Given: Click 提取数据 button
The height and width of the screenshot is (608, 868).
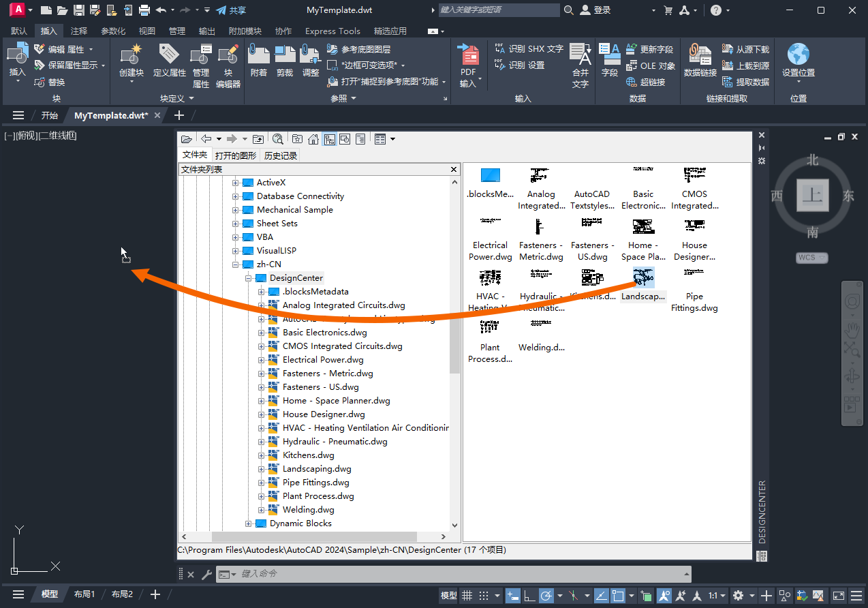Looking at the screenshot, I should click(x=745, y=82).
